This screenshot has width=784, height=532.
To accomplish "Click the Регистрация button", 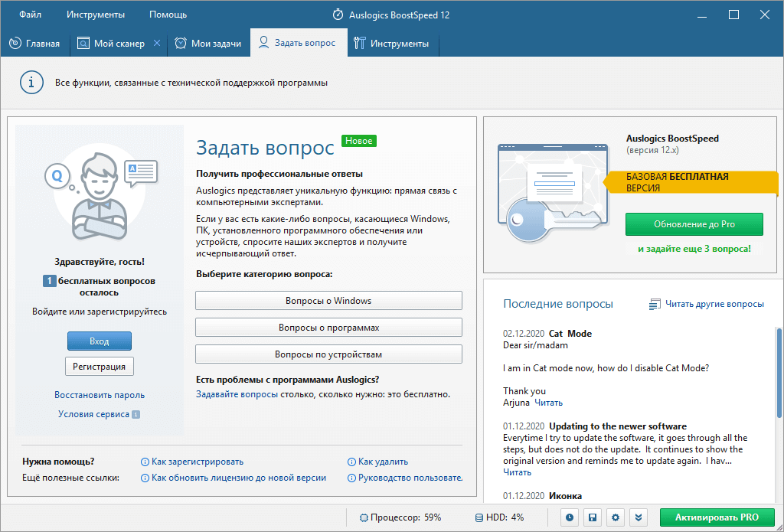I will point(100,367).
